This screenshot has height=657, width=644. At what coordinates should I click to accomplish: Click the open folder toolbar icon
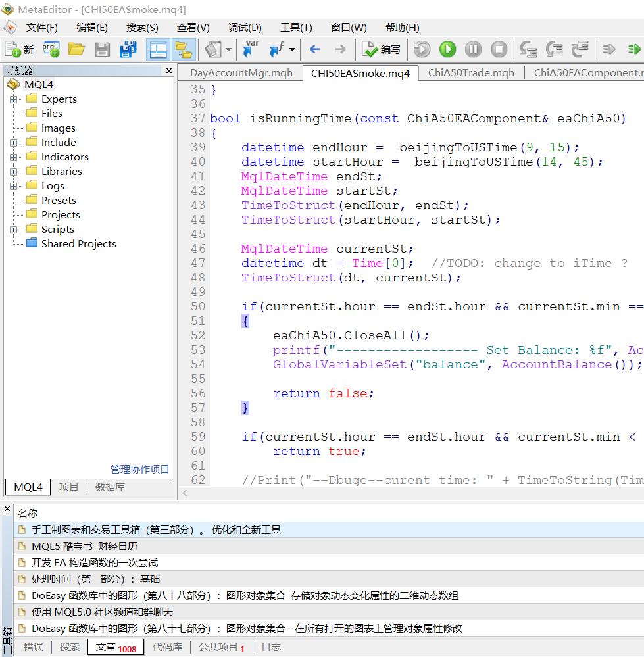(x=77, y=49)
